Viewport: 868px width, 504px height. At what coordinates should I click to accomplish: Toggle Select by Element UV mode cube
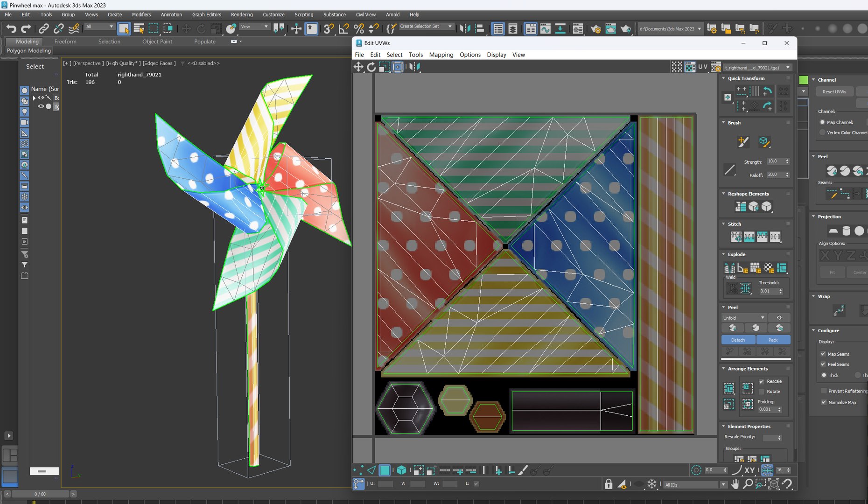tap(401, 470)
